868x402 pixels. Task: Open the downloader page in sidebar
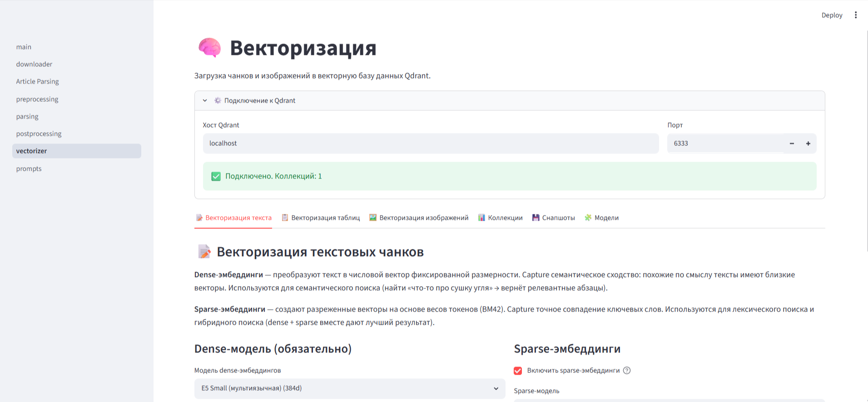77,64
